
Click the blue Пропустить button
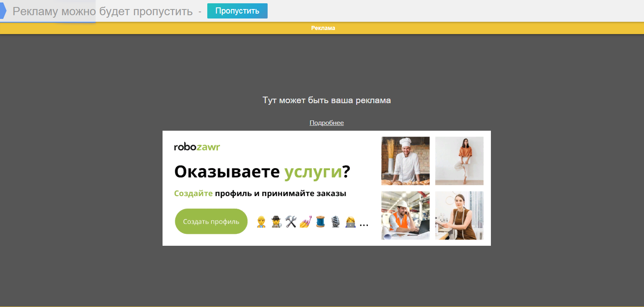tap(237, 11)
